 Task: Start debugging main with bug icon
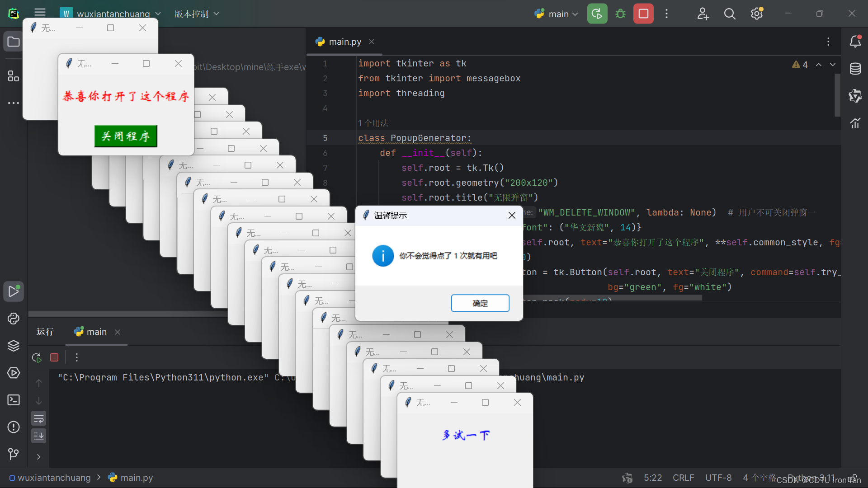621,14
